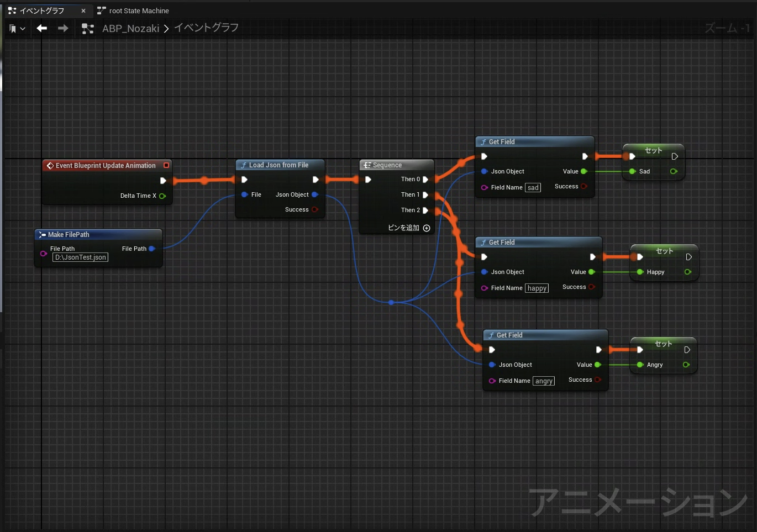The width and height of the screenshot is (757, 532).
Task: Click the Delta Time X output pin
Action: 162,196
